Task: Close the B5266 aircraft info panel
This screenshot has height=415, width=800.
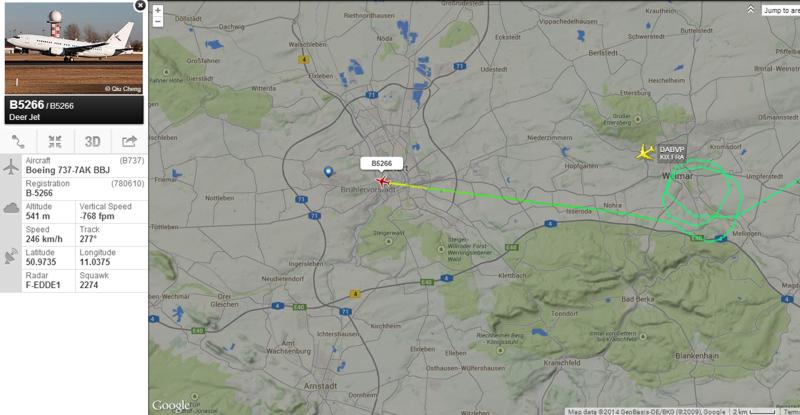Action: coord(139,6)
